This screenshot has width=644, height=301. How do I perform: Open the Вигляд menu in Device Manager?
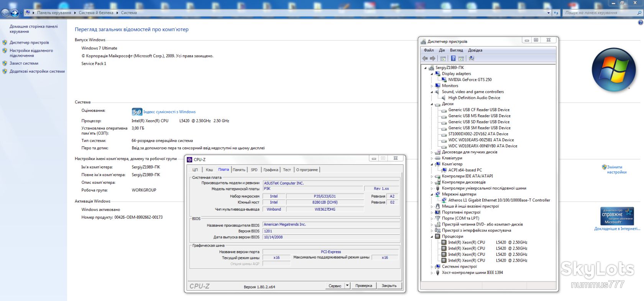(x=456, y=50)
